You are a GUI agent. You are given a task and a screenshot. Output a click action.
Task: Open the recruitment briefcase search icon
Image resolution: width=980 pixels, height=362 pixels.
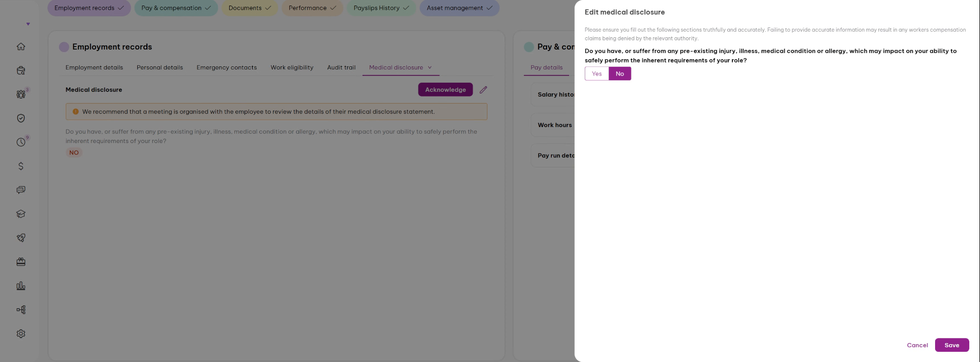(21, 70)
